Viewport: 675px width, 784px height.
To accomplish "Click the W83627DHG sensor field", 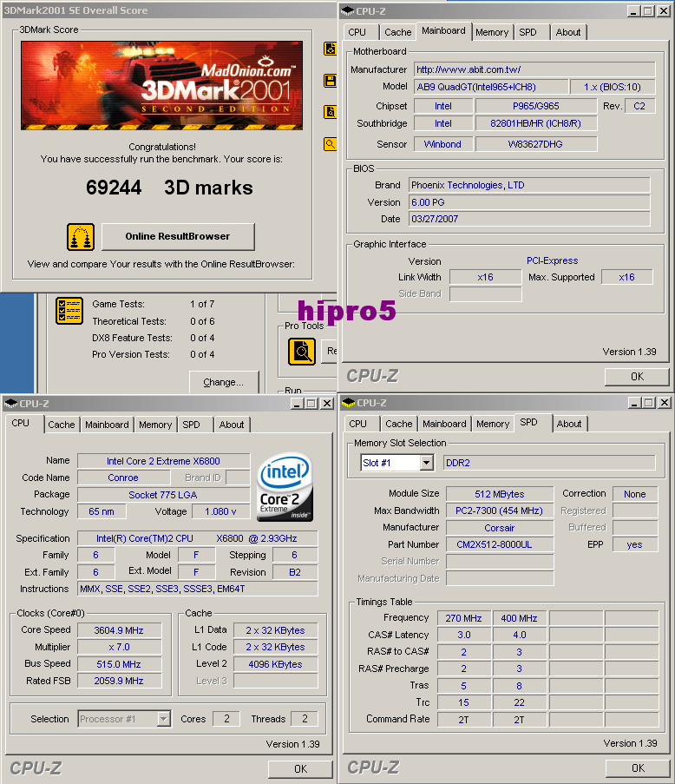I will point(536,144).
